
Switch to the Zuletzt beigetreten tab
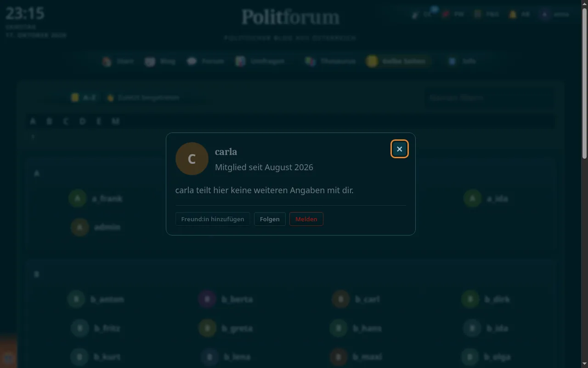coord(143,98)
